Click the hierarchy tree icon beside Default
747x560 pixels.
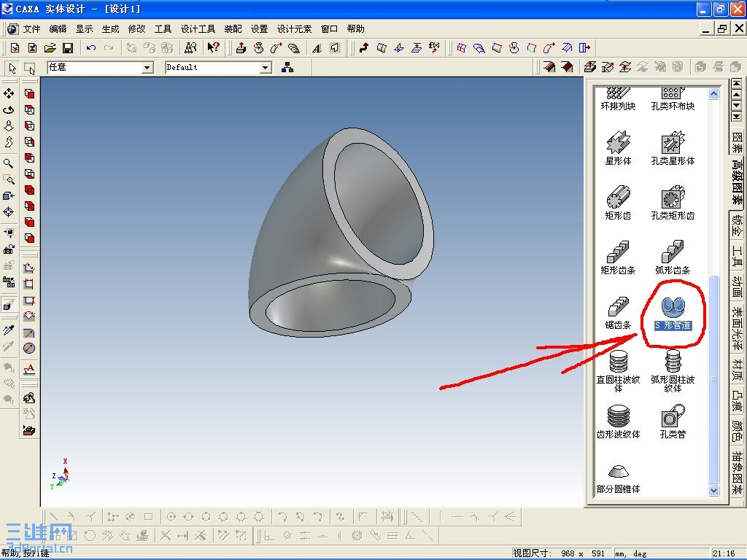(287, 68)
